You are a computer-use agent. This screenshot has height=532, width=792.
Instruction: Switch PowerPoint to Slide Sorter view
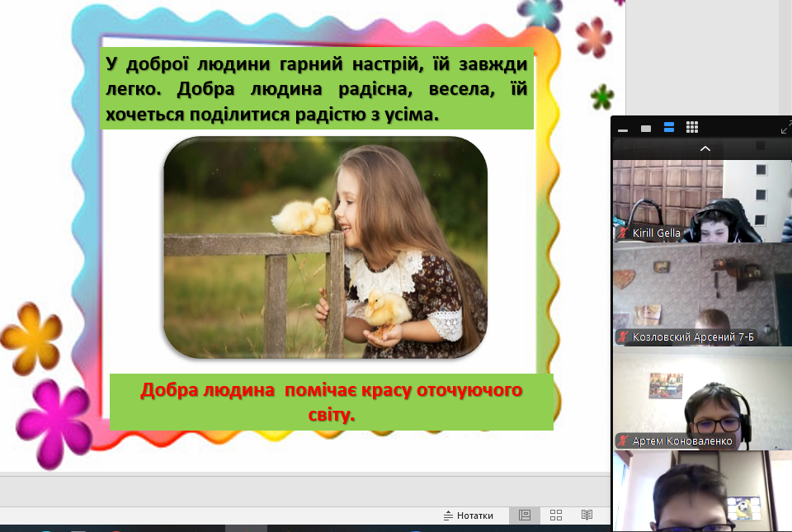(555, 515)
